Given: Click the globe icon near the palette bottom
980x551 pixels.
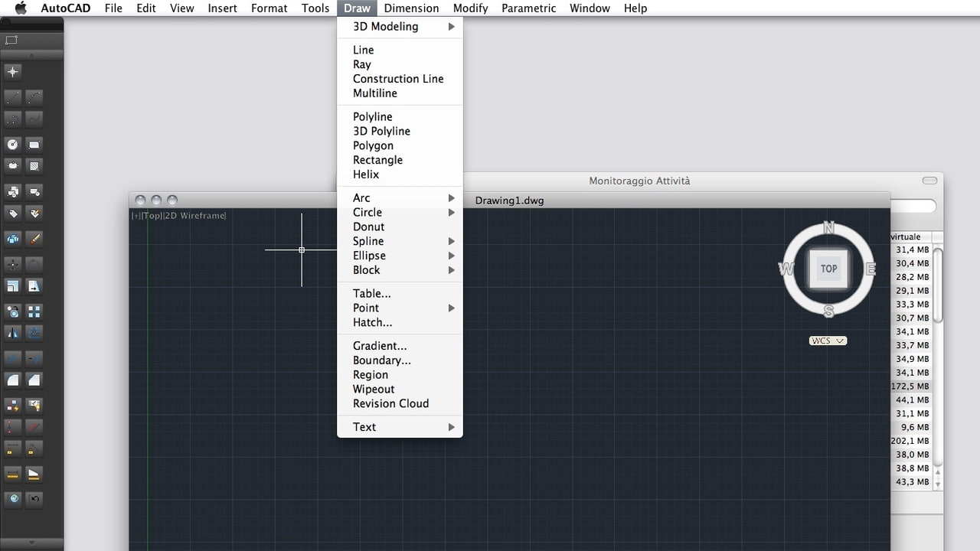Looking at the screenshot, I should 13,500.
